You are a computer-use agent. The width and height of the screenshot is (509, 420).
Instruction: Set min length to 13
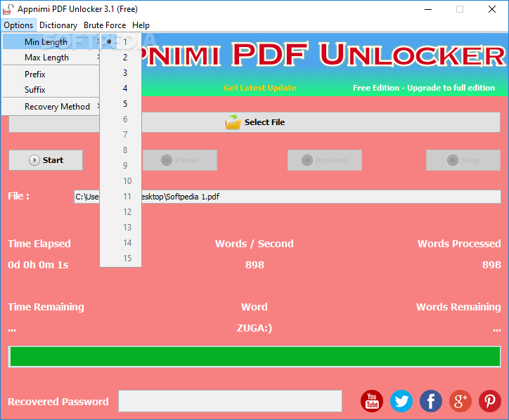tap(121, 228)
